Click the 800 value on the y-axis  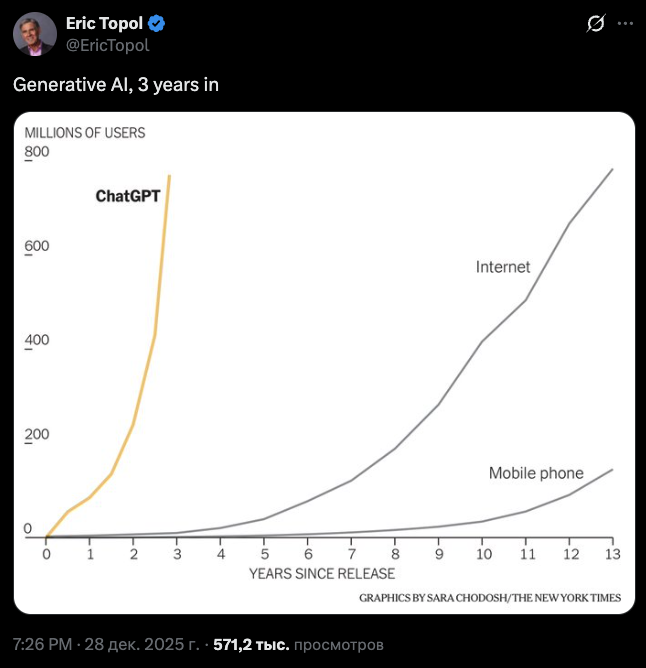tap(37, 152)
